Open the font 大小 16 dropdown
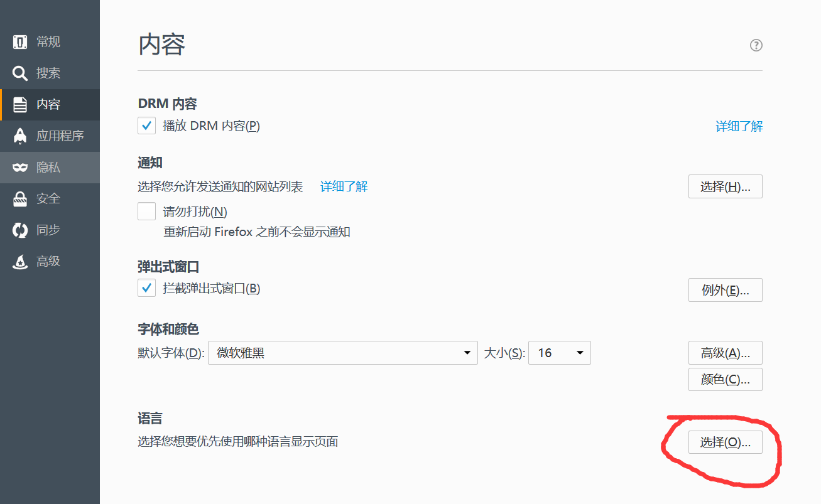Image resolution: width=821 pixels, height=504 pixels. point(560,353)
